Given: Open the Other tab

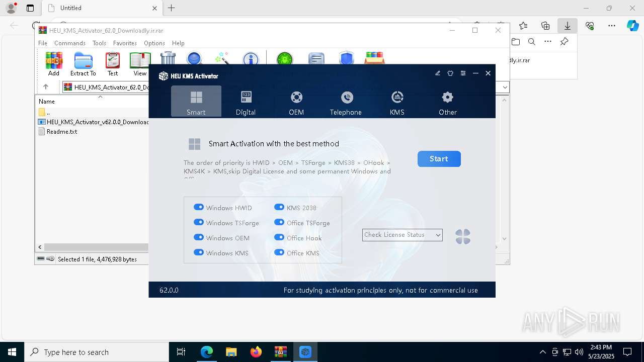Looking at the screenshot, I should pyautogui.click(x=447, y=102).
